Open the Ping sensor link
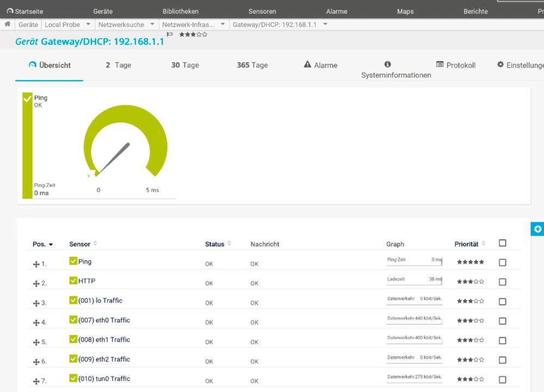Image resolution: width=544 pixels, height=392 pixels. coord(84,262)
